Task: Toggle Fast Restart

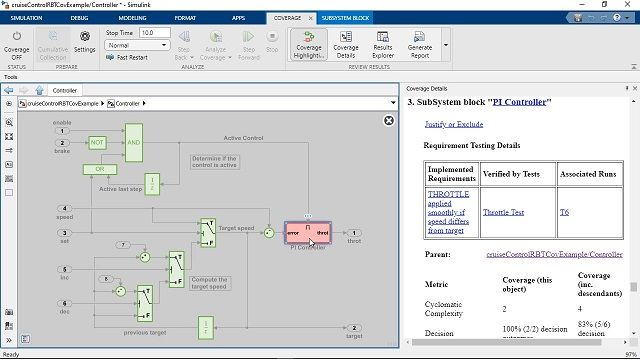Action: 127,58
